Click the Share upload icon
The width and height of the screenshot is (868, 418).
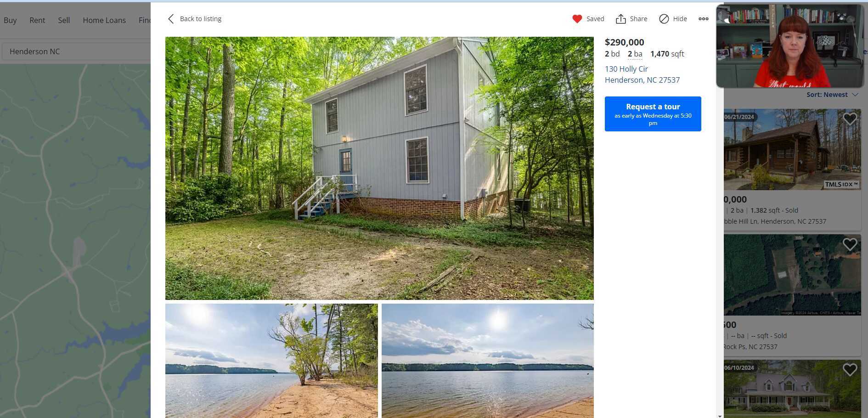coord(621,19)
